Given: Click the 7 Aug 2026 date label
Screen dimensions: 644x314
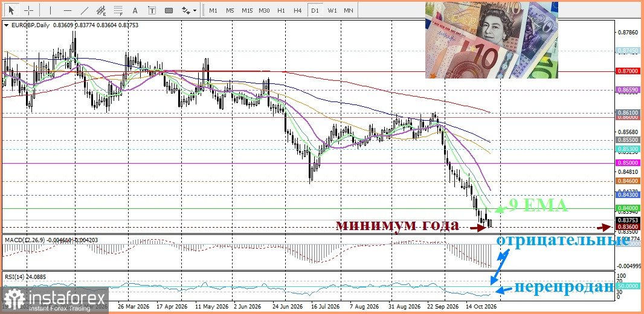Looking at the screenshot, I should 364,307.
